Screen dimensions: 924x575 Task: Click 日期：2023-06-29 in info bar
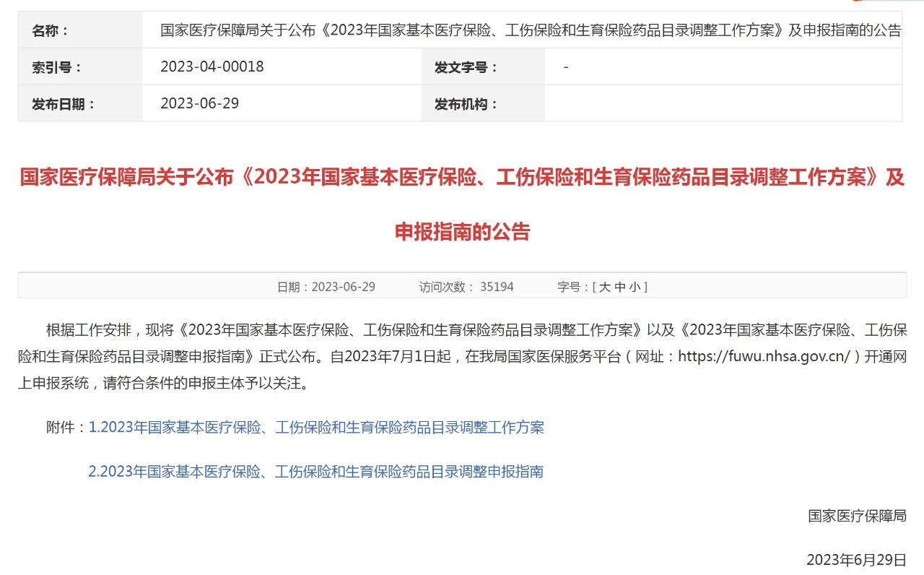[326, 287]
